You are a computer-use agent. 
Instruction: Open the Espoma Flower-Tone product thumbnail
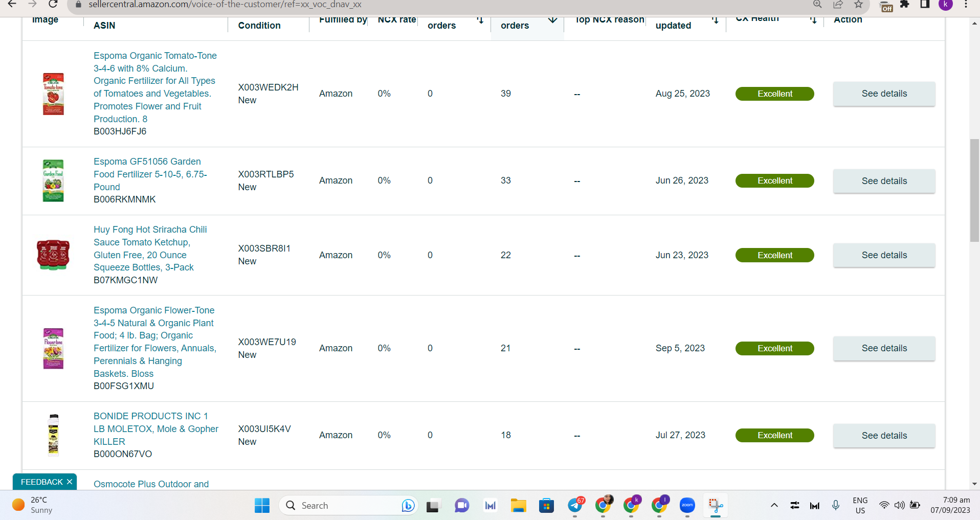pos(53,348)
